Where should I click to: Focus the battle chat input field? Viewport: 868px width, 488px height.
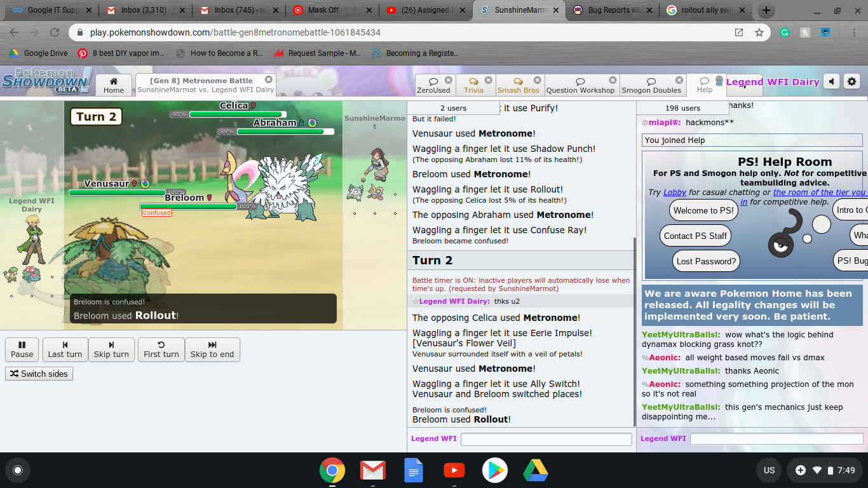pos(546,439)
